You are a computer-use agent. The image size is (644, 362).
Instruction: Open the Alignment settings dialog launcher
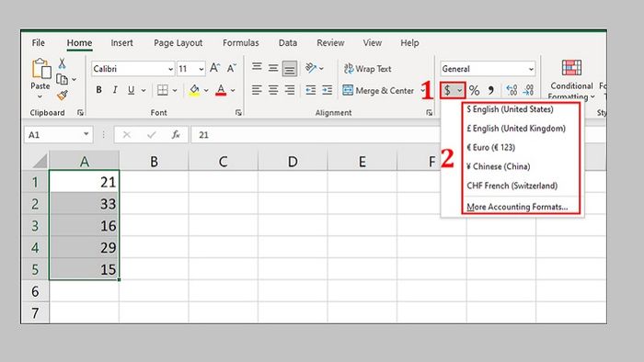pos(430,113)
